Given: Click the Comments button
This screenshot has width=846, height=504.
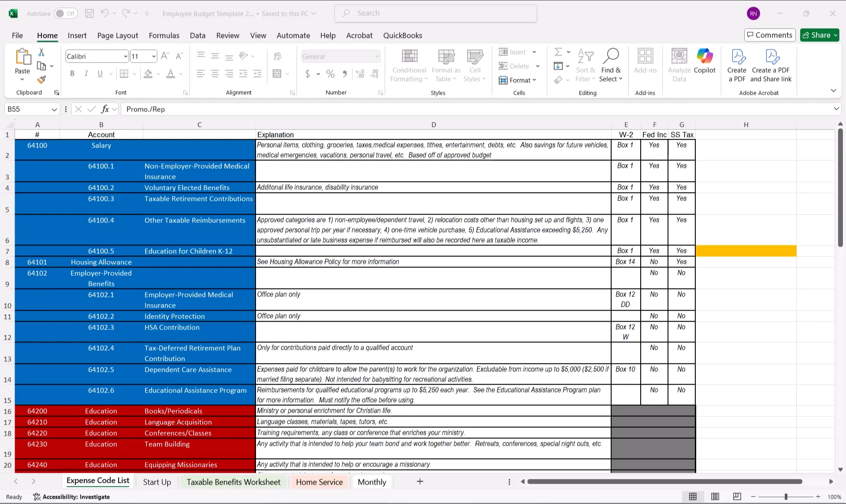Looking at the screenshot, I should pos(769,35).
